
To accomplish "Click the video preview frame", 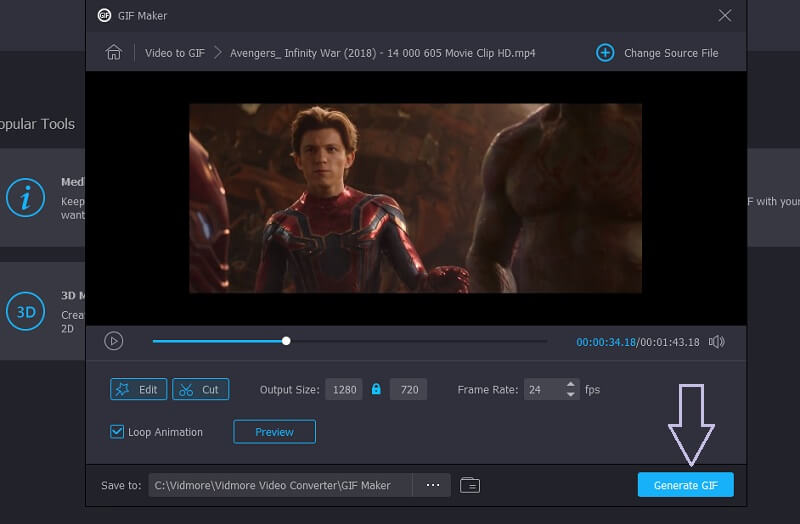I will 415,198.
